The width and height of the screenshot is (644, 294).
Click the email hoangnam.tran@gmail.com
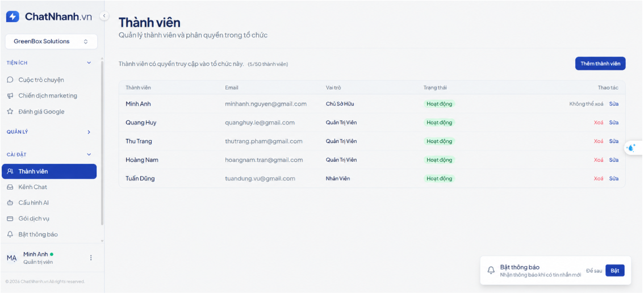pos(264,159)
